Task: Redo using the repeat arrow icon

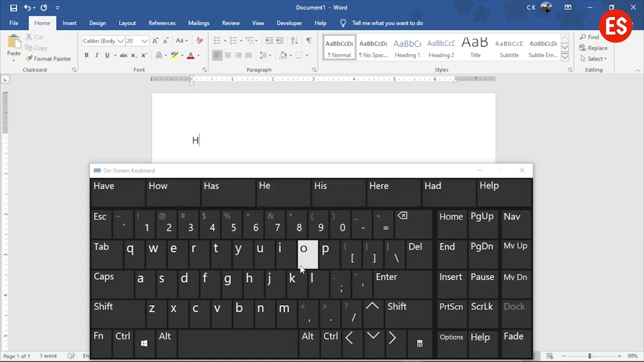Action: pos(44,8)
